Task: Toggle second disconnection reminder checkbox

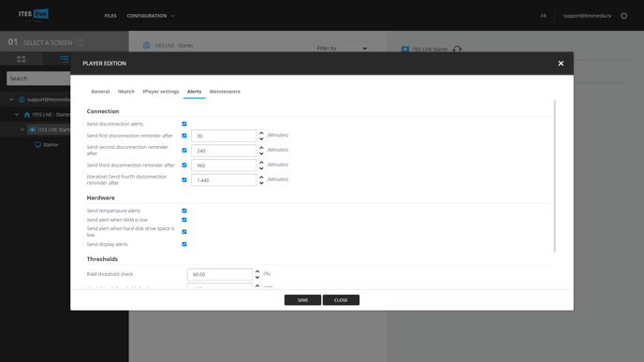Action: pos(184,151)
